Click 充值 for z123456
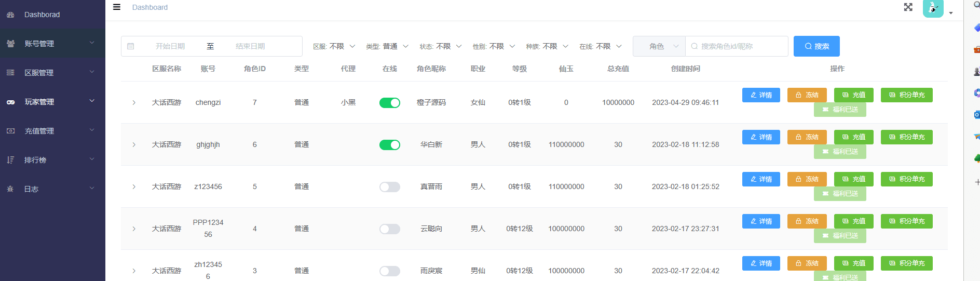 (x=854, y=179)
